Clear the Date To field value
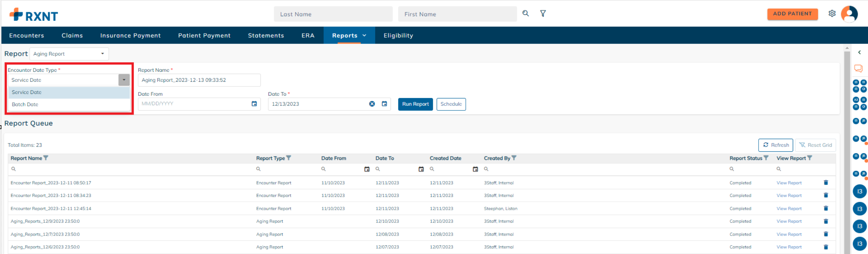The width and height of the screenshot is (868, 254). pos(372,104)
